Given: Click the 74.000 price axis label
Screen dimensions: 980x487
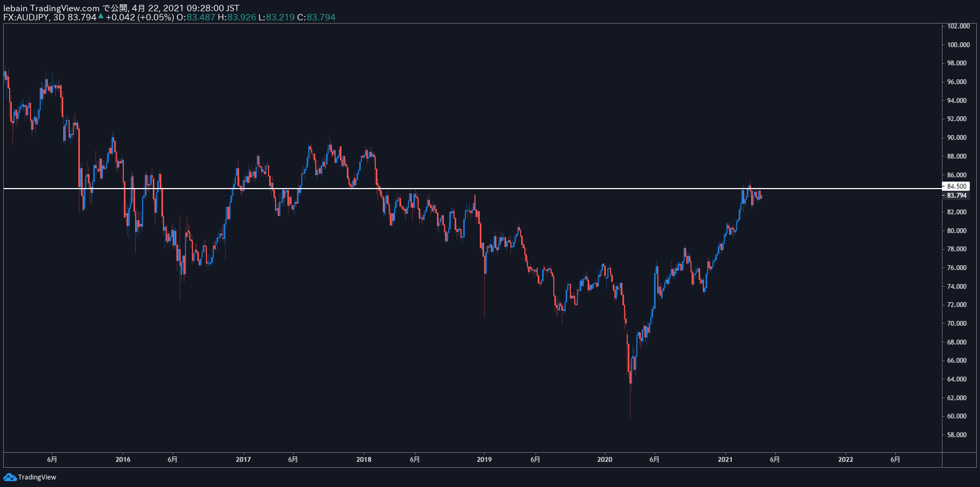Looking at the screenshot, I should [956, 287].
